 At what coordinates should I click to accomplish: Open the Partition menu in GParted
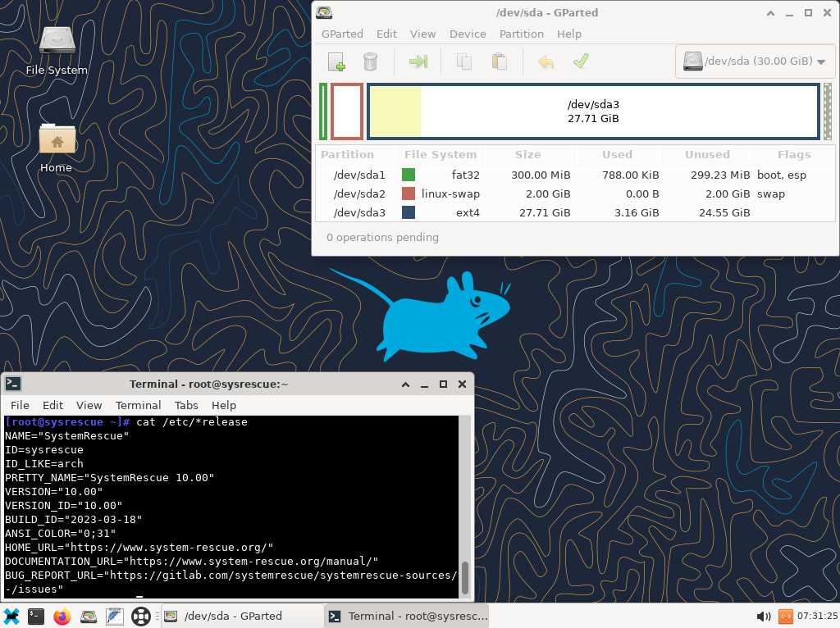tap(521, 34)
